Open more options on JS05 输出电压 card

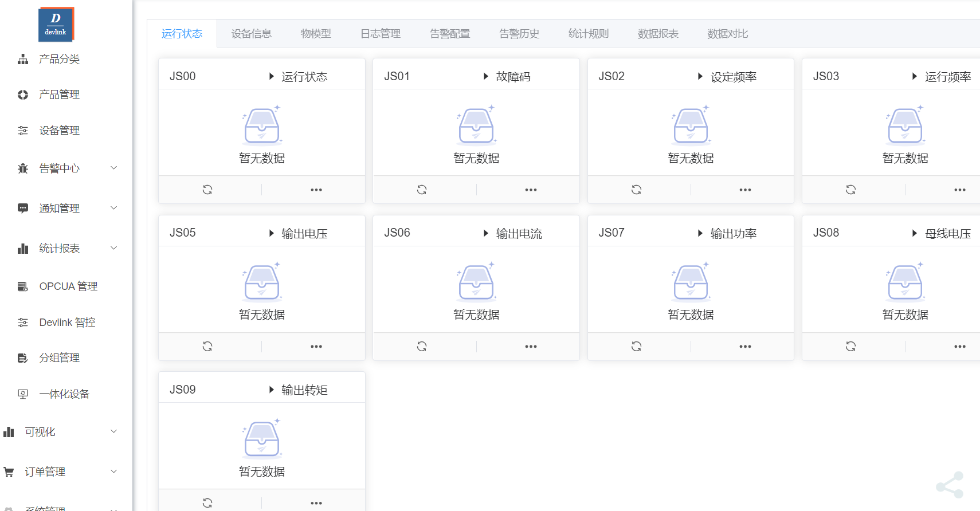point(316,347)
